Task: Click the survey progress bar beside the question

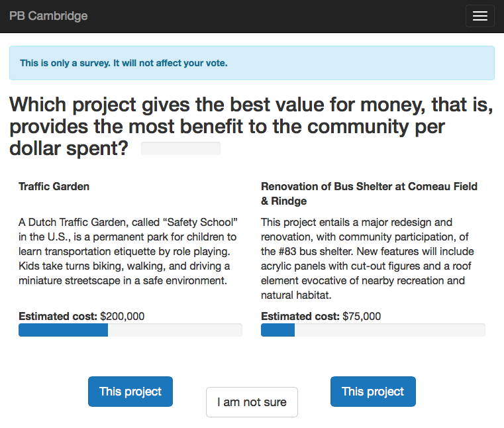Action: pyautogui.click(x=181, y=148)
